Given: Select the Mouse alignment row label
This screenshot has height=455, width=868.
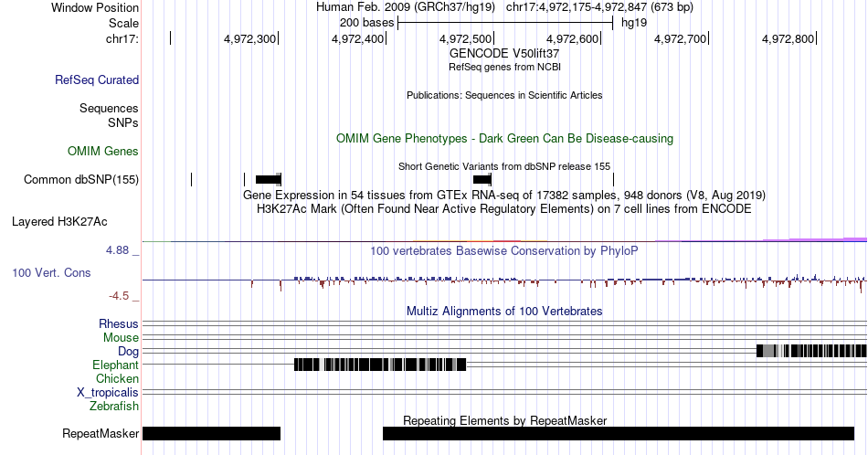Looking at the screenshot, I should pyautogui.click(x=121, y=338).
